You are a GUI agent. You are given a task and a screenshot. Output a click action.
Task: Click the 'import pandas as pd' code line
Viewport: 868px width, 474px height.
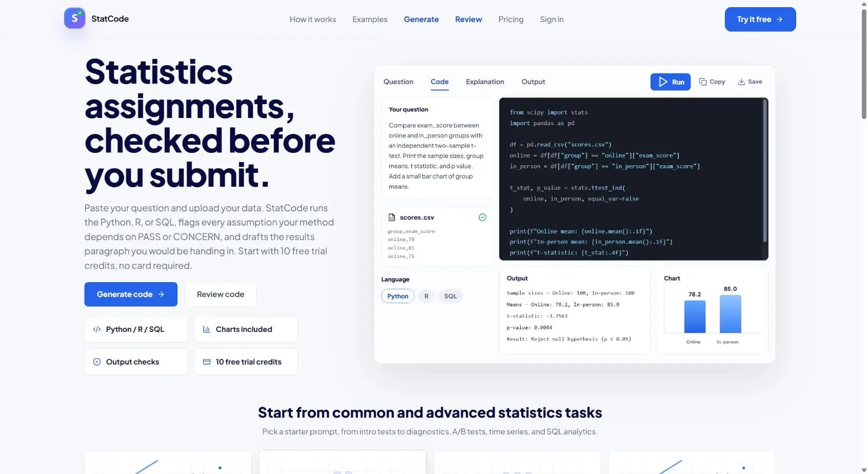pyautogui.click(x=542, y=123)
